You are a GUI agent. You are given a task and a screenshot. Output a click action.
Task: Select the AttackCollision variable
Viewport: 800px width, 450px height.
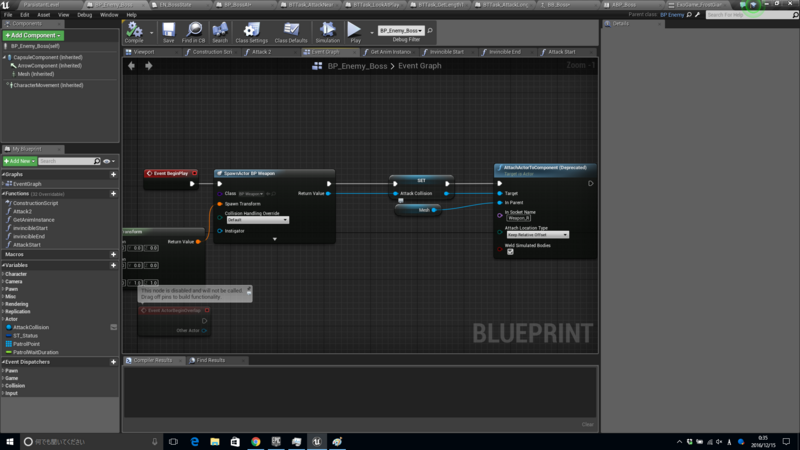[x=31, y=328]
